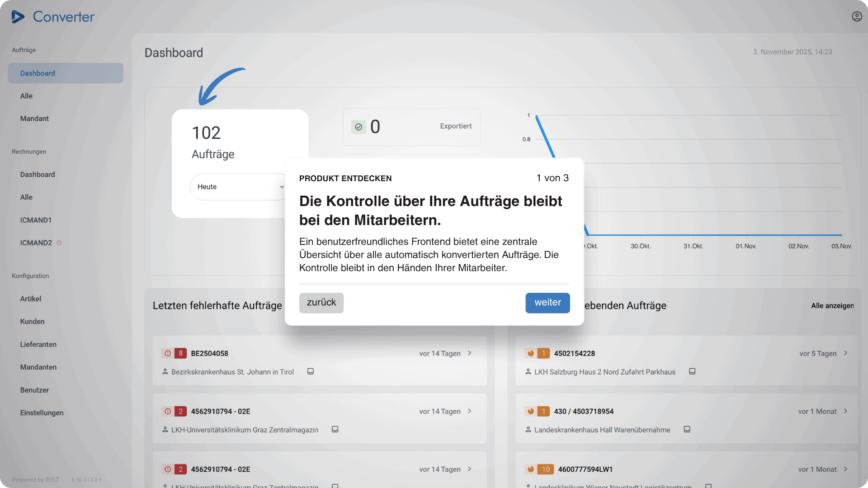This screenshot has width=868, height=488.
Task: Click the inbox icon after Bezirkskrankenhaus St. Johann in Tirol
Action: [311, 371]
